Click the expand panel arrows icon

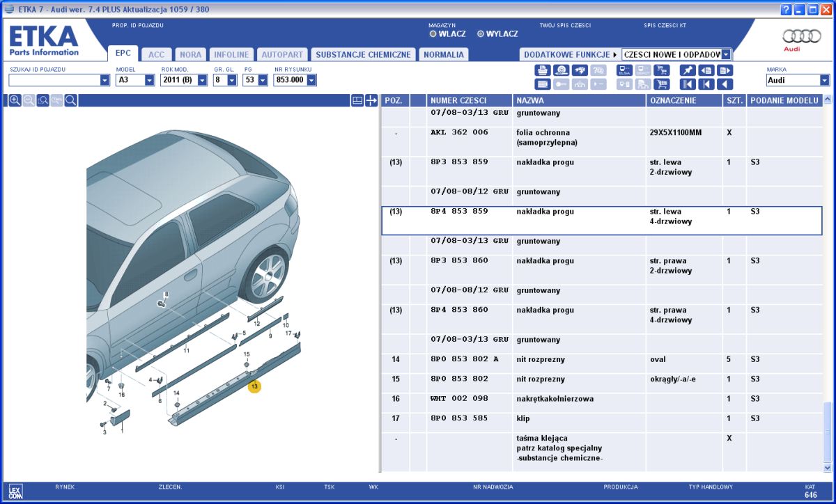tap(371, 100)
